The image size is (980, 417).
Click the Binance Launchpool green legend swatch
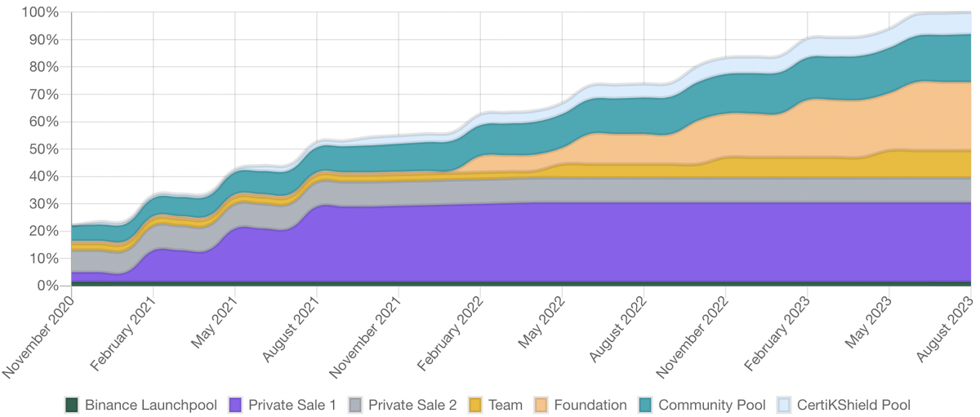(72, 405)
